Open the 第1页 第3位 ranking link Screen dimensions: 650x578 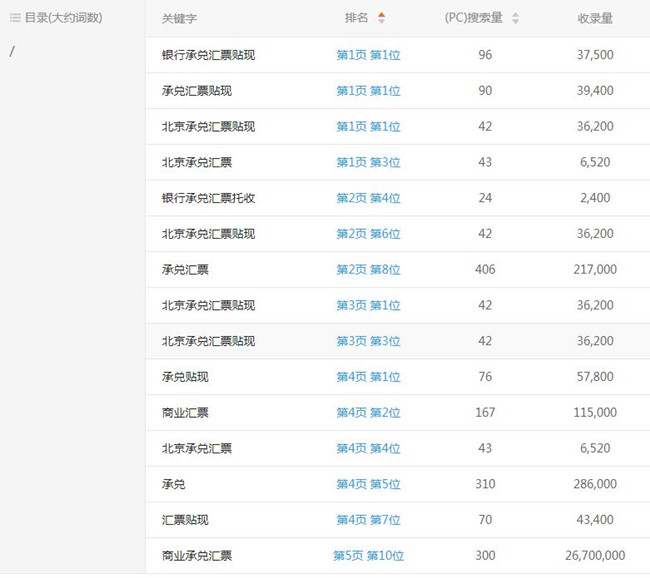(368, 162)
